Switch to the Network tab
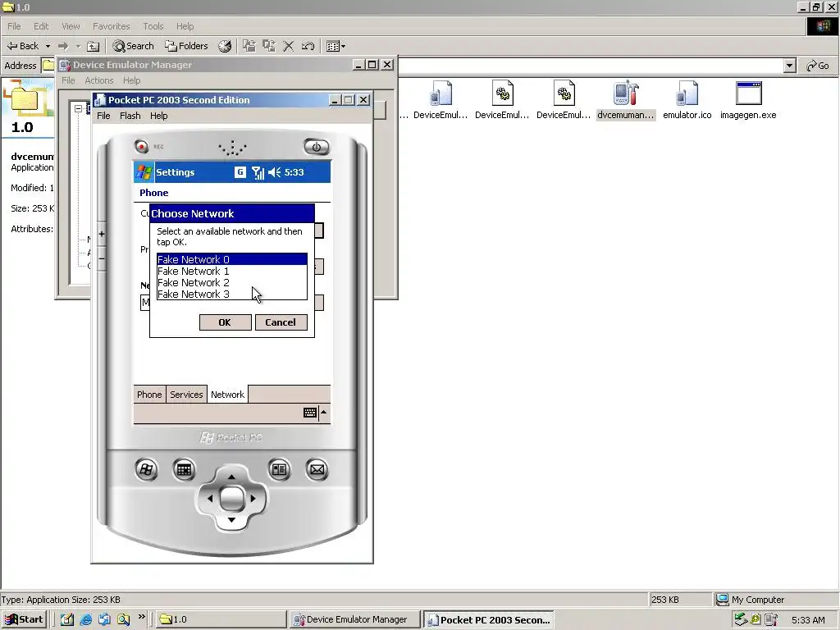This screenshot has width=840, height=630. [x=227, y=395]
